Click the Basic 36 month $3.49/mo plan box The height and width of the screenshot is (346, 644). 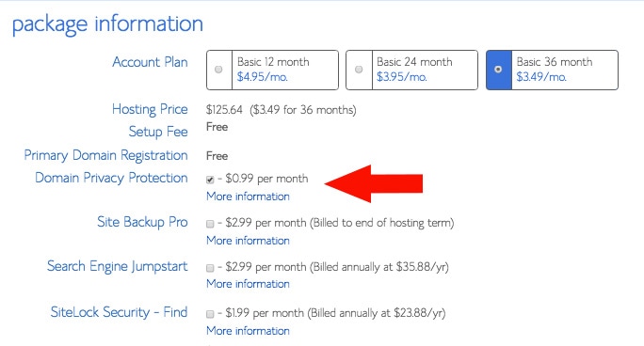[552, 70]
